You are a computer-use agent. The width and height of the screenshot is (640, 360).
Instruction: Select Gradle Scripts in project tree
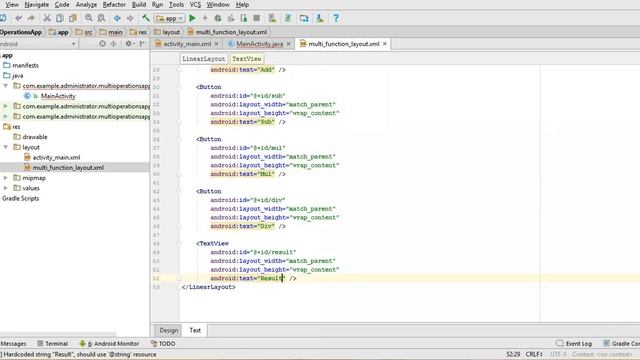click(20, 198)
